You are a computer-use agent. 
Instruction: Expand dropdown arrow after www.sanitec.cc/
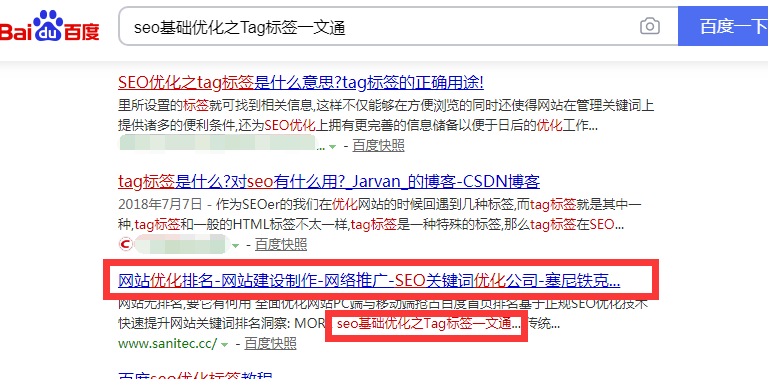(x=224, y=344)
